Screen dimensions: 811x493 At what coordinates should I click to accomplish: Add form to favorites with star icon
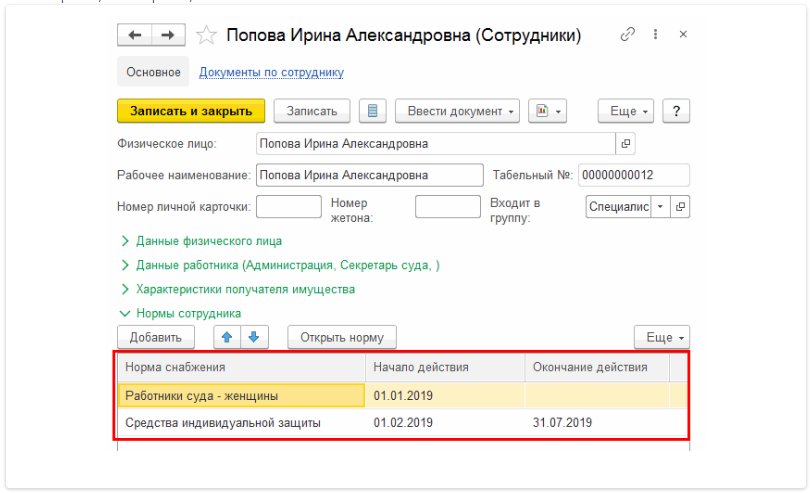pyautogui.click(x=206, y=35)
